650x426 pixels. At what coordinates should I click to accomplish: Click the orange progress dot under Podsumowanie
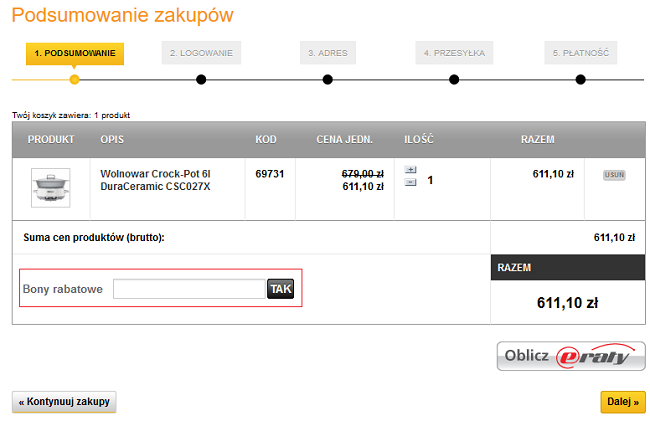point(74,80)
